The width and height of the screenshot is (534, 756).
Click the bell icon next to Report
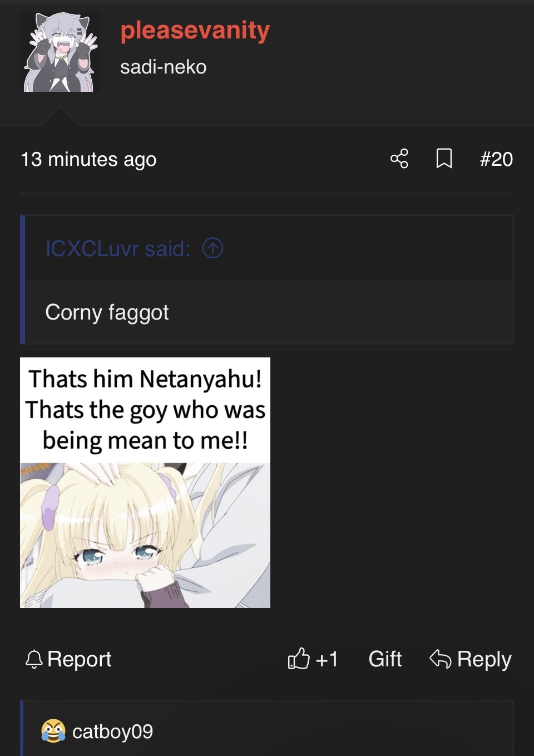click(x=34, y=659)
